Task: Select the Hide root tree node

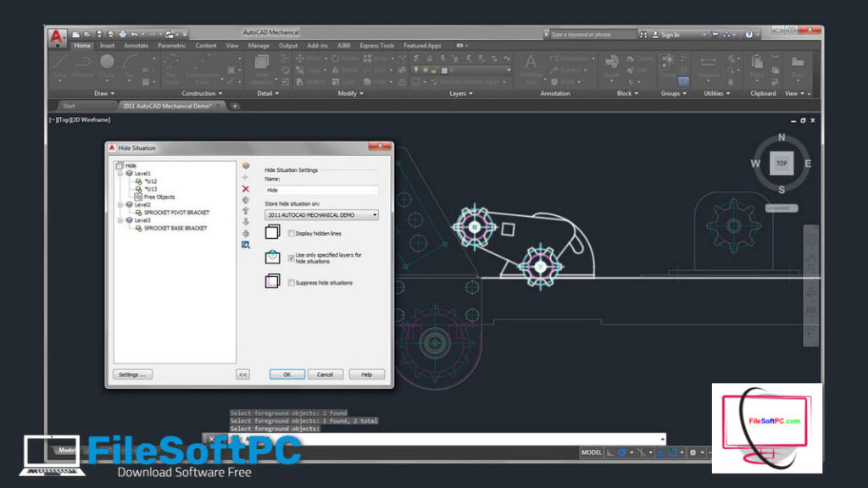Action: (x=131, y=165)
